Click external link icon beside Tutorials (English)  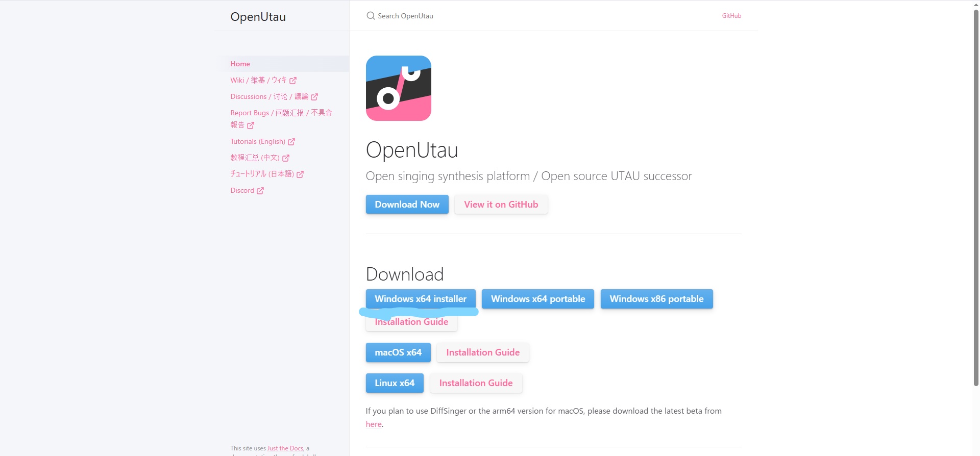pyautogui.click(x=291, y=142)
